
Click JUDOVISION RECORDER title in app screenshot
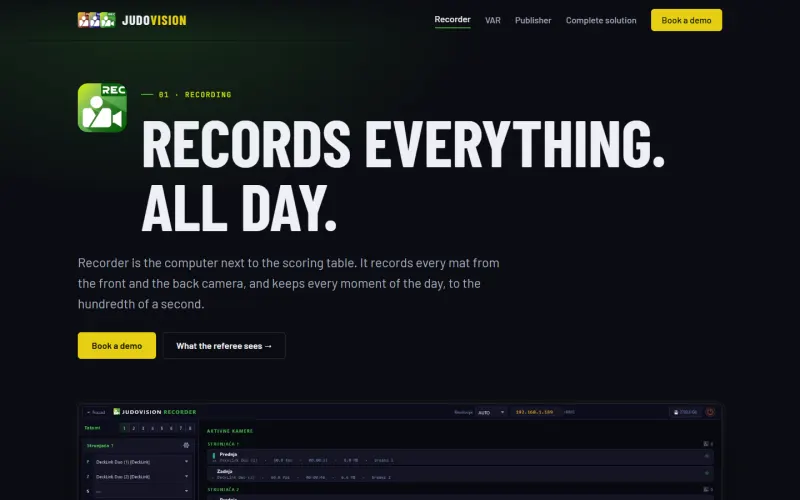pos(159,412)
